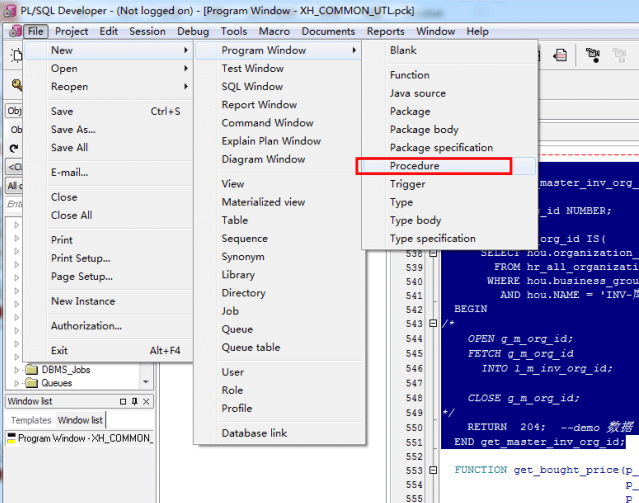Click Close All in File menu

tap(108, 215)
